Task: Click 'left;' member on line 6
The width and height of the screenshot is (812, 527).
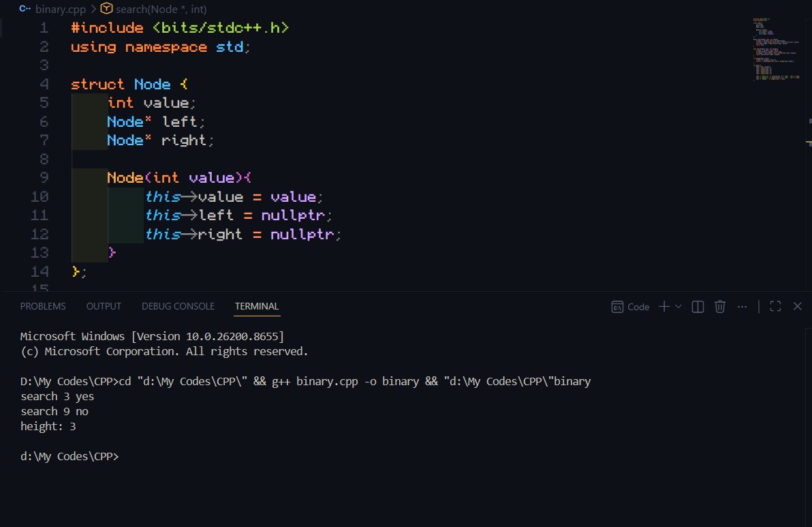Action: click(x=183, y=122)
